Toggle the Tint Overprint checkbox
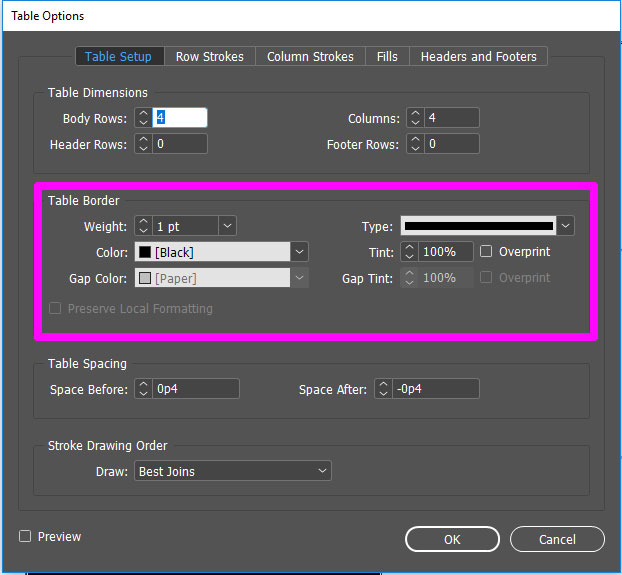This screenshot has height=575, width=622. point(487,252)
